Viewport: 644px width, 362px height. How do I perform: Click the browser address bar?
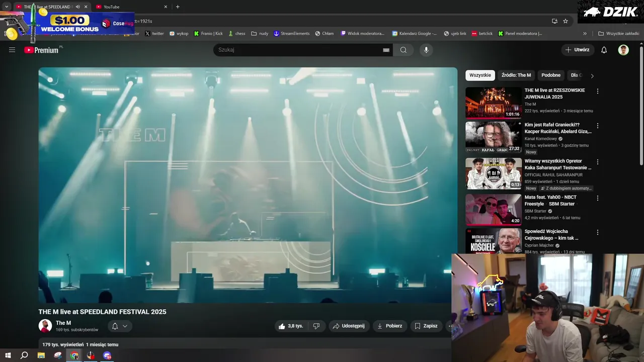click(342, 21)
